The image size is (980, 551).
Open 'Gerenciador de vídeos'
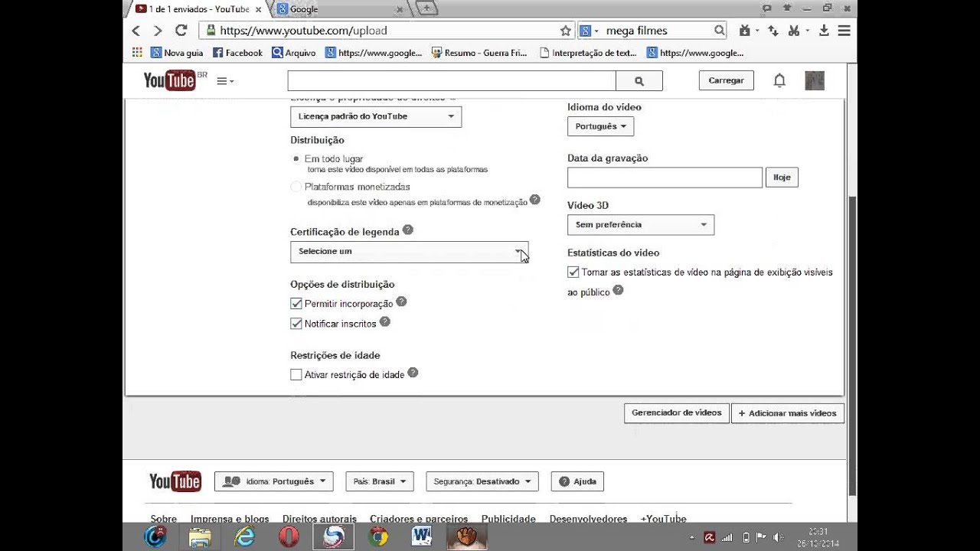coord(677,413)
